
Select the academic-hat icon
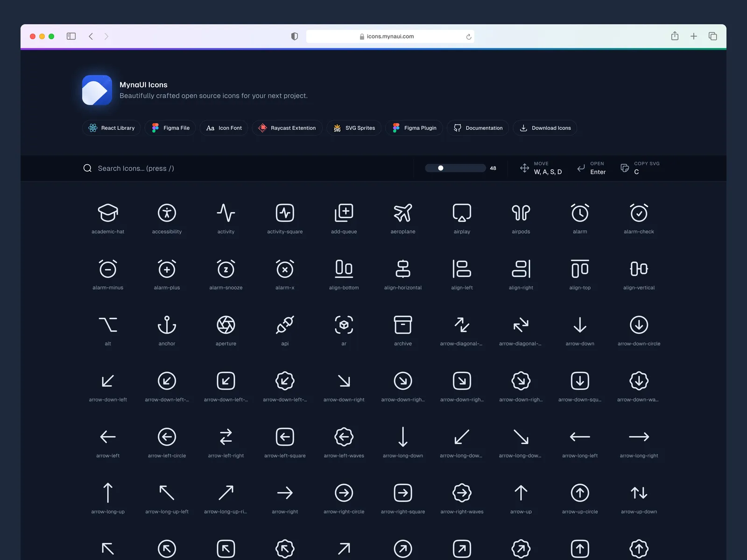pos(108,213)
